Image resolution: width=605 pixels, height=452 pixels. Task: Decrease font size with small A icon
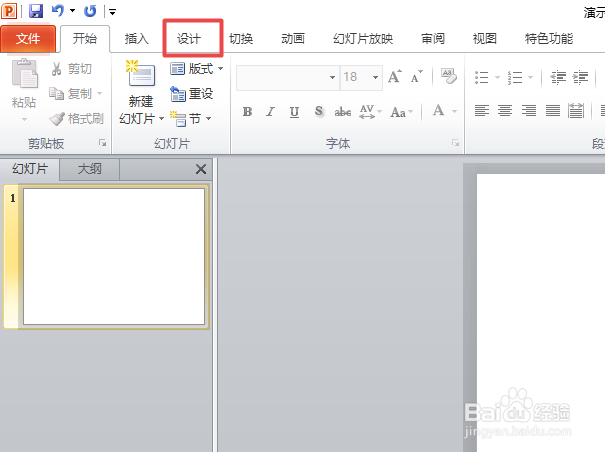click(417, 76)
